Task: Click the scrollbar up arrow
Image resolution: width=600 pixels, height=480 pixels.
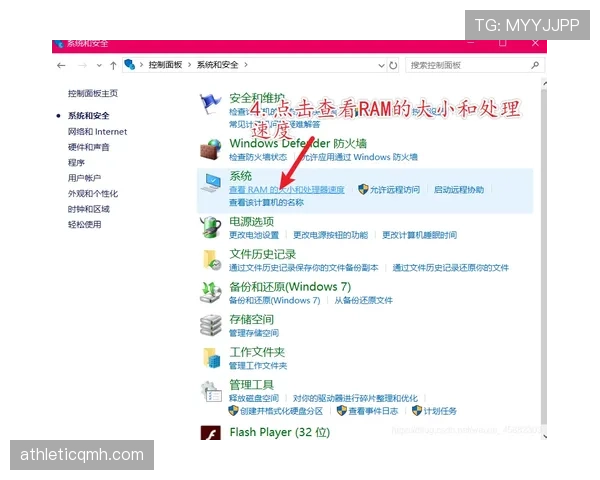Action: pos(544,83)
